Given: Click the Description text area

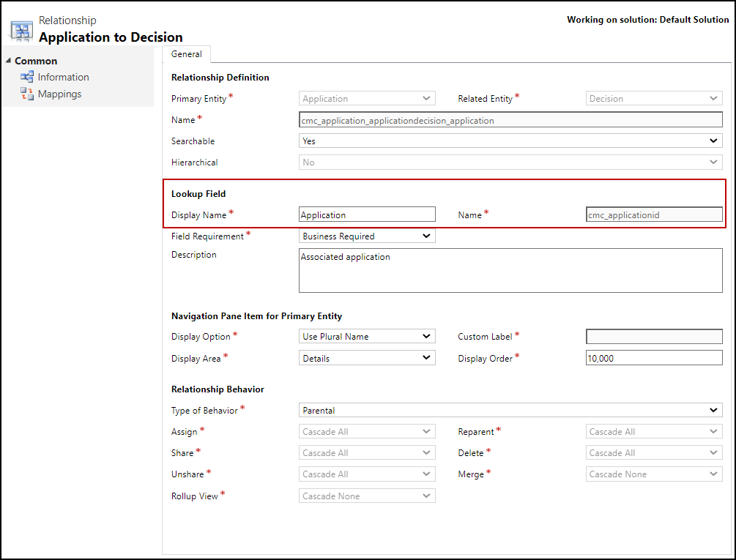Looking at the screenshot, I should [x=510, y=270].
